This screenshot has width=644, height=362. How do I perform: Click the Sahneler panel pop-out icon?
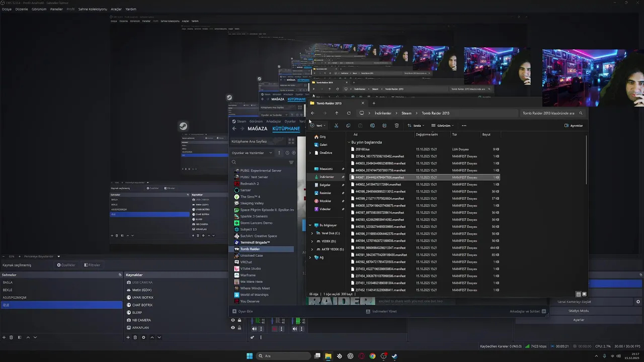pyautogui.click(x=120, y=275)
